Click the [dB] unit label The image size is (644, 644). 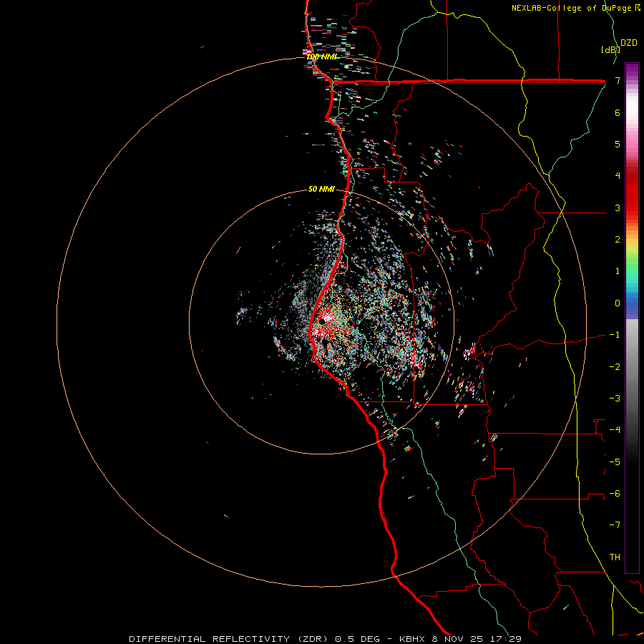point(610,49)
